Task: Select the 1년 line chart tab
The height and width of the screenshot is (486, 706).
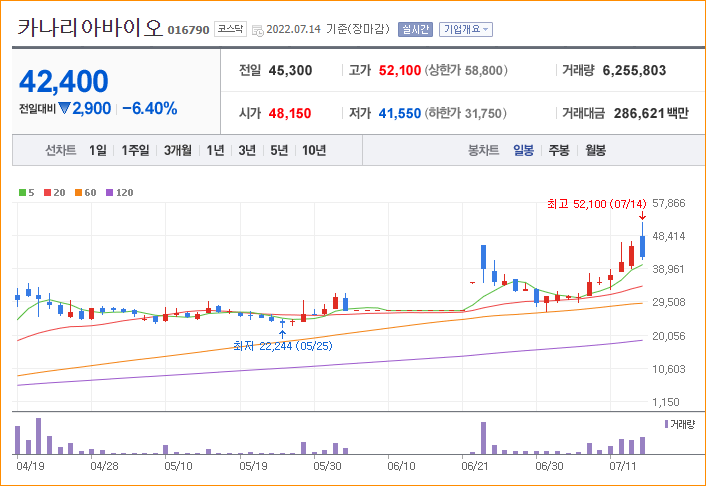Action: (215, 150)
